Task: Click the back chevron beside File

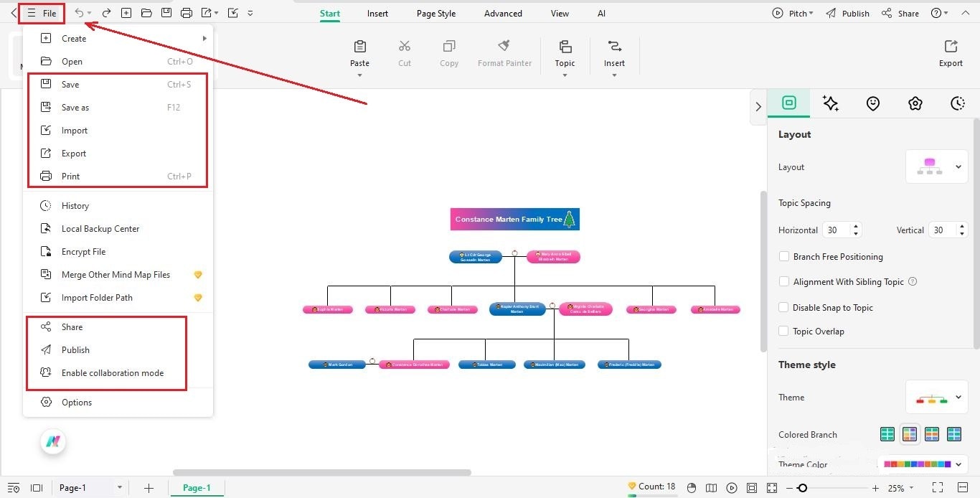Action: [14, 13]
